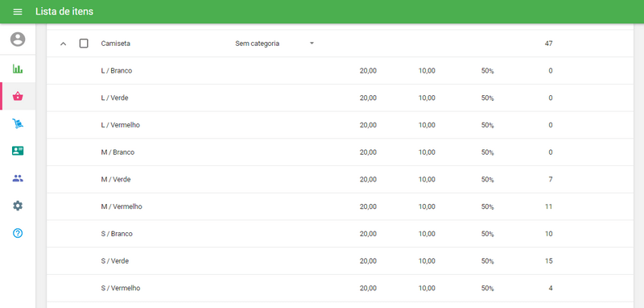Open the settings gear icon
Image resolution: width=644 pixels, height=308 pixels.
point(18,206)
